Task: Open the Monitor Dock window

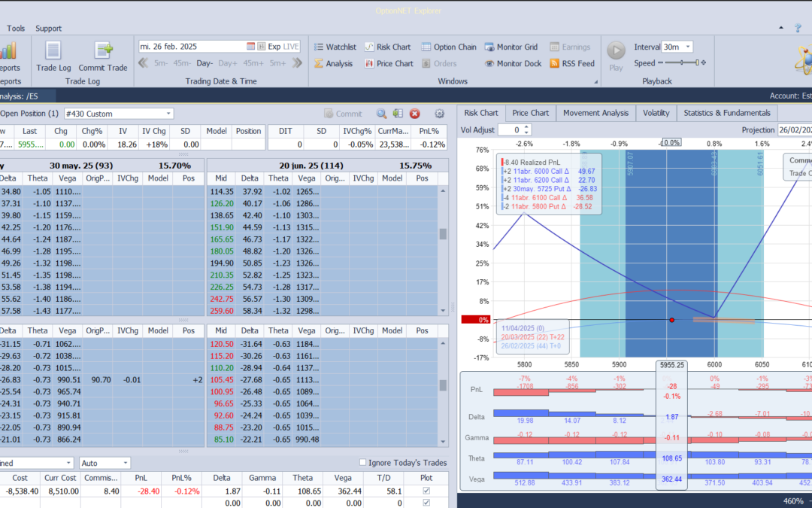Action: [x=513, y=63]
